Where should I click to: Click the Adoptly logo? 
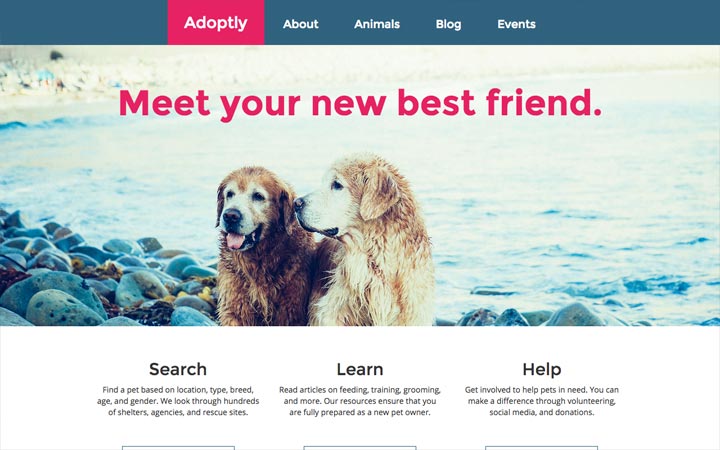click(216, 22)
